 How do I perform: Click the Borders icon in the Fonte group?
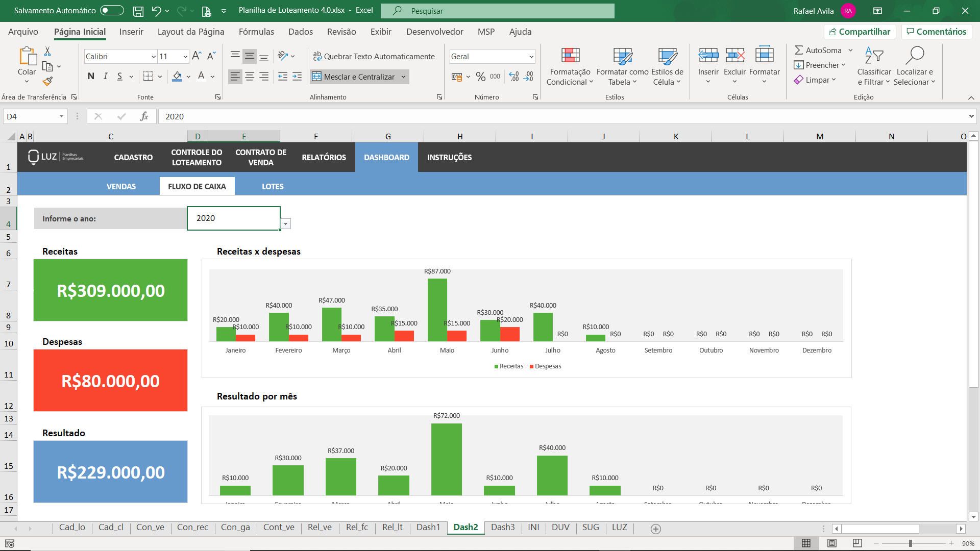point(148,77)
